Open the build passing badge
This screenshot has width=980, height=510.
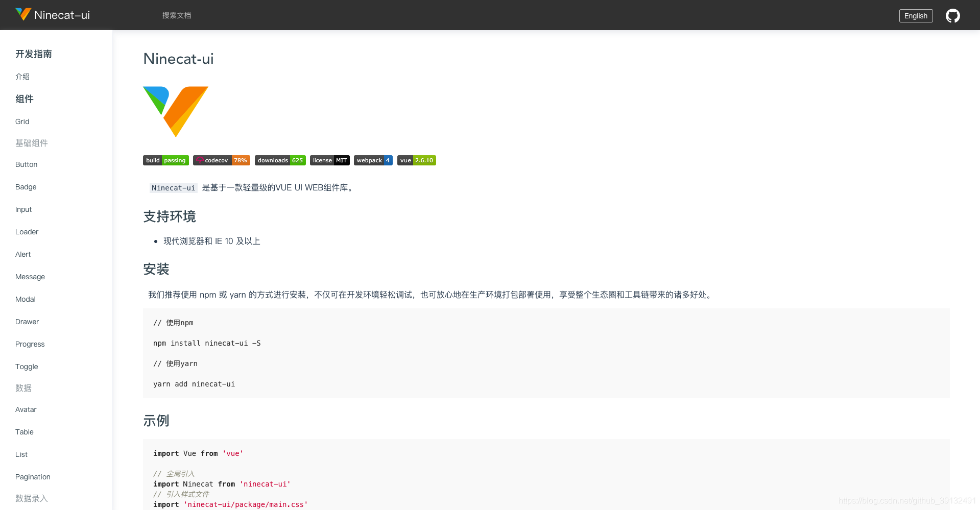166,160
